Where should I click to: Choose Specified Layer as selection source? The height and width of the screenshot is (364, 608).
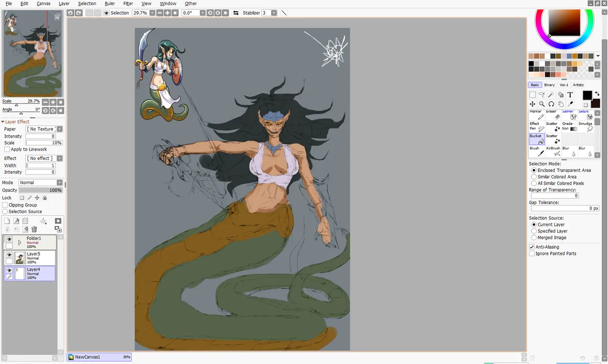[x=534, y=231]
